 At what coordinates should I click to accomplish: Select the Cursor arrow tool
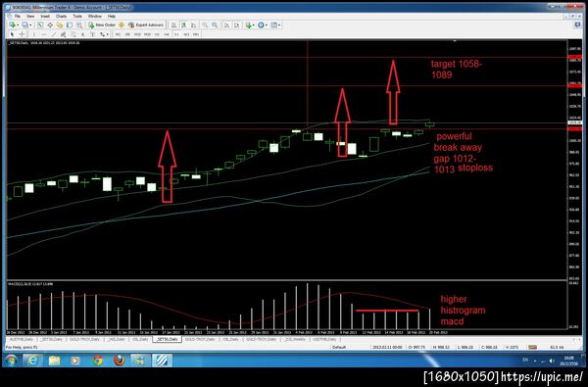click(12, 34)
